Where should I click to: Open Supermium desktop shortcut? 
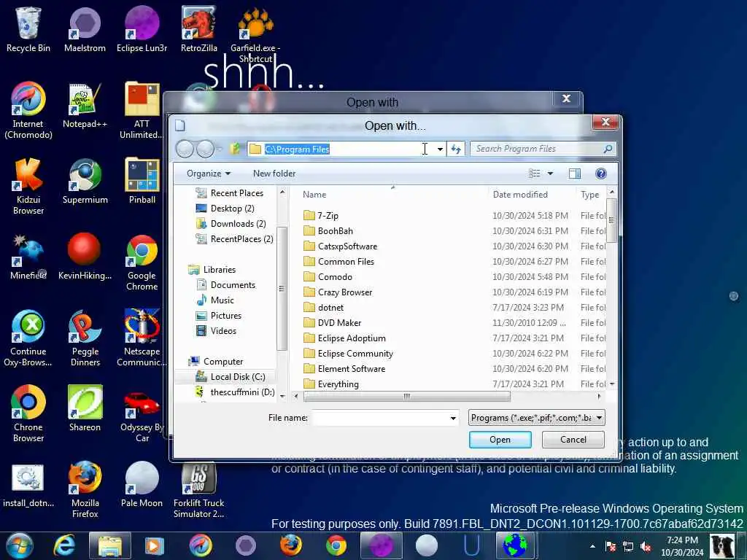click(85, 182)
